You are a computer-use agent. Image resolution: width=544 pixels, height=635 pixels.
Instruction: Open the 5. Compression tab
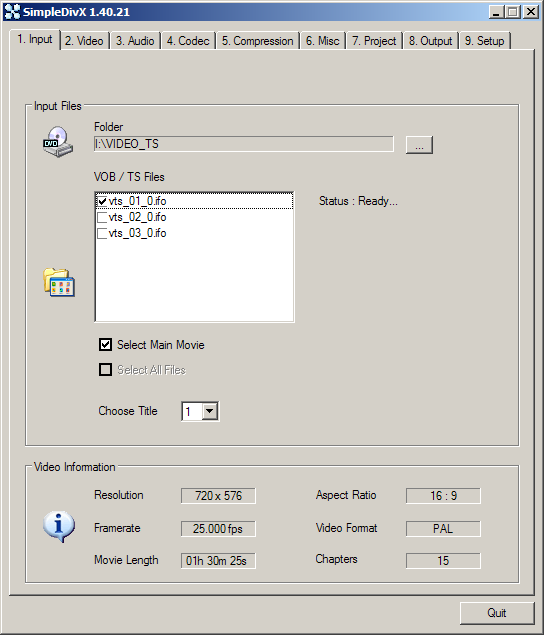[258, 41]
